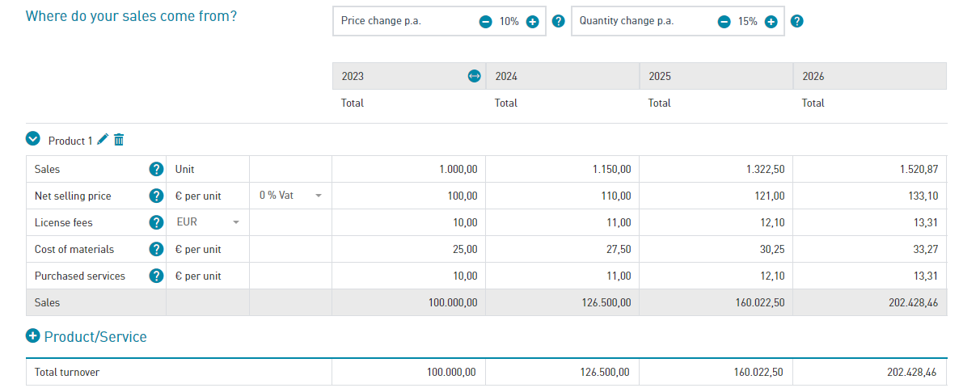
Task: Increase Quantity change p.a. with plus icon
Action: point(771,22)
